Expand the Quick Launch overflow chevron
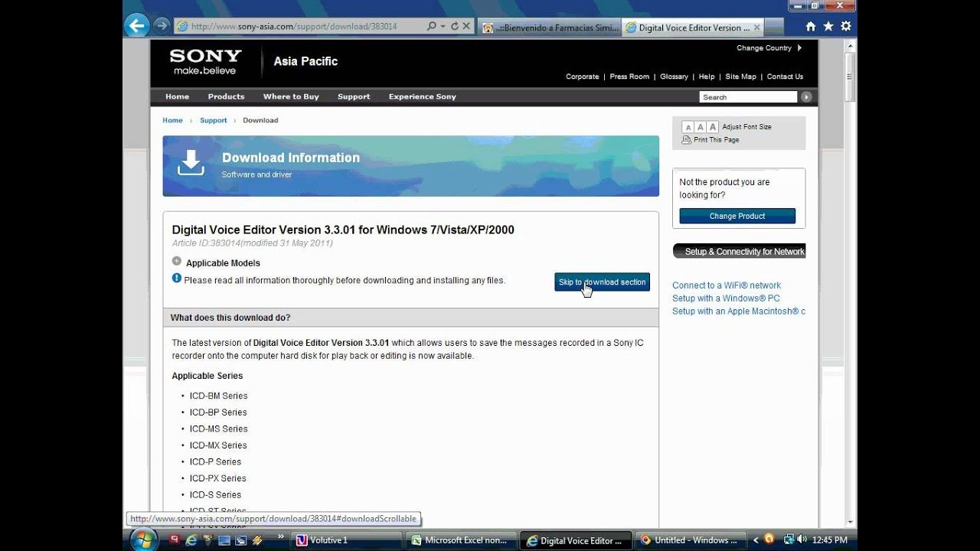980x551 pixels. pyautogui.click(x=281, y=536)
